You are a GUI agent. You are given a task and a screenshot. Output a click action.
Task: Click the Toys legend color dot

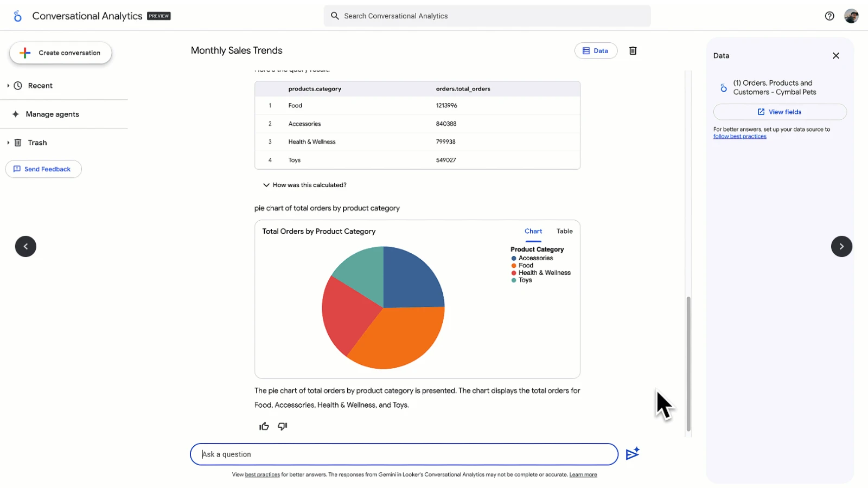tap(514, 280)
